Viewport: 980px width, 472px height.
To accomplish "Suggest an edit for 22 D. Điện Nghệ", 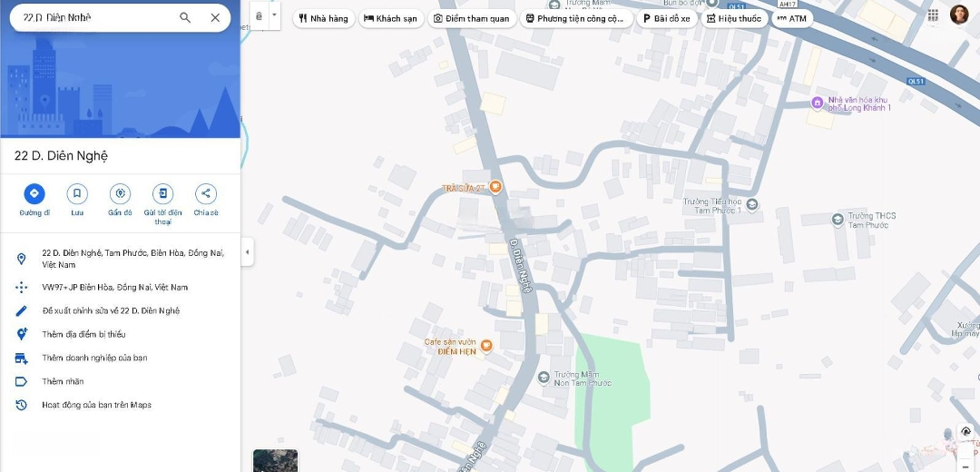I will [112, 310].
